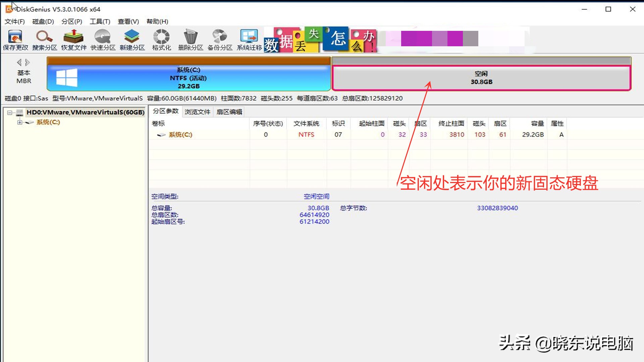The image size is (644, 362).
Task: Click the 新建分区 new partition icon
Action: 132,39
